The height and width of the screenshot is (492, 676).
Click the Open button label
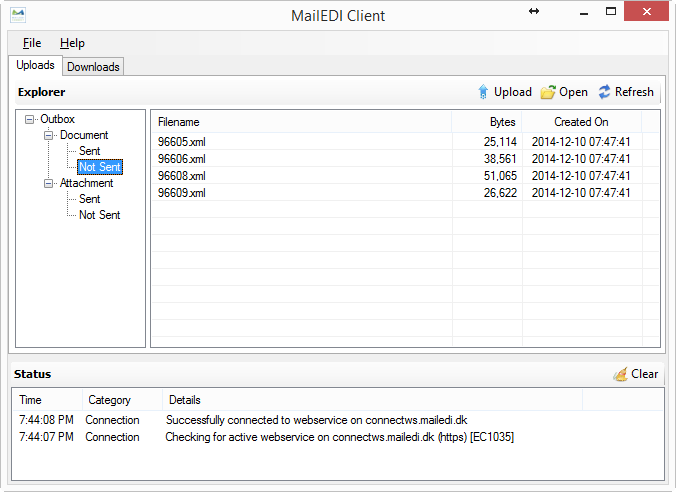573,92
